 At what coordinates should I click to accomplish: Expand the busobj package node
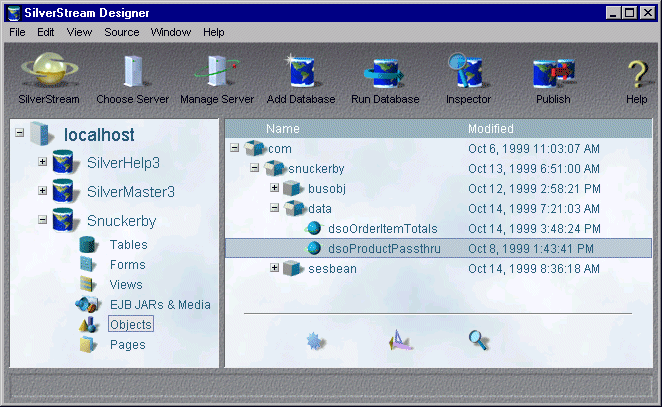[x=274, y=187]
